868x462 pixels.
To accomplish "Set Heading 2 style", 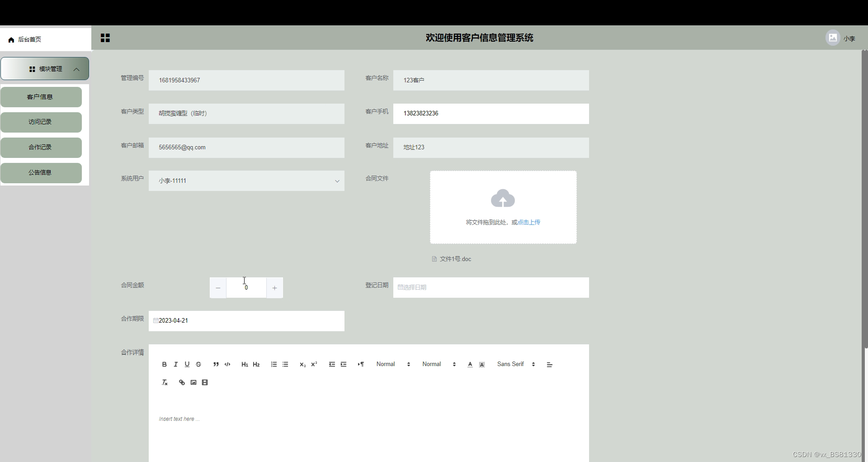I will tap(256, 364).
